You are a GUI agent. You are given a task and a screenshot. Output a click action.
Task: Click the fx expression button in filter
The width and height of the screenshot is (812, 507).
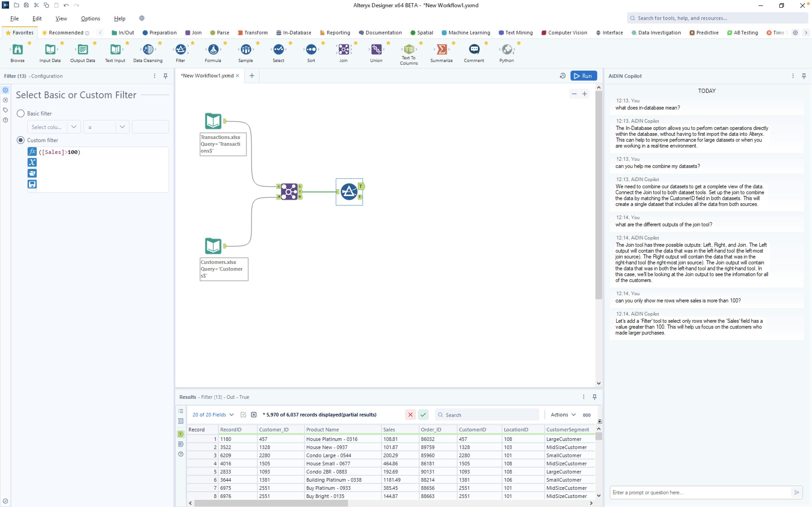tap(32, 152)
